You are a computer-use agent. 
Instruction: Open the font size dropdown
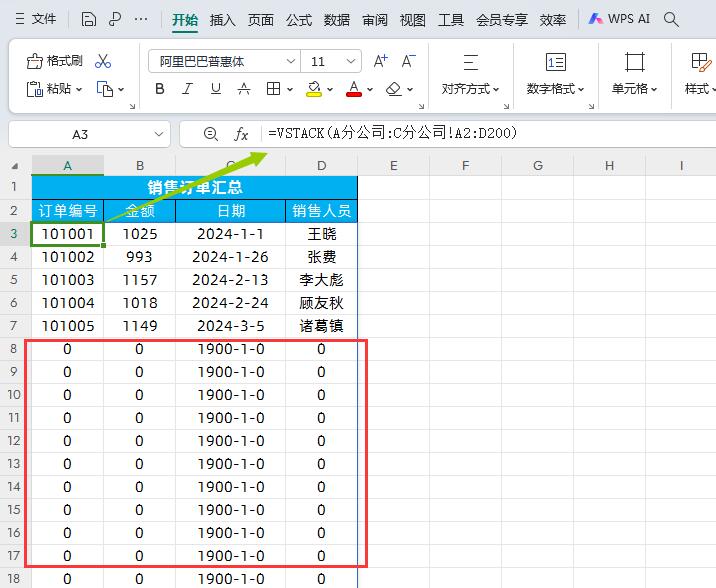point(351,61)
